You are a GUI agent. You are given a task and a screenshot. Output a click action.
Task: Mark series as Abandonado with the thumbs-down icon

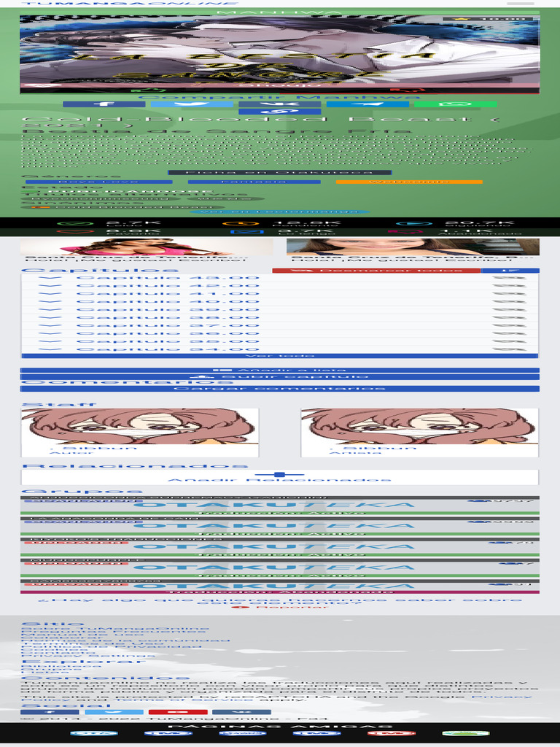click(x=405, y=232)
